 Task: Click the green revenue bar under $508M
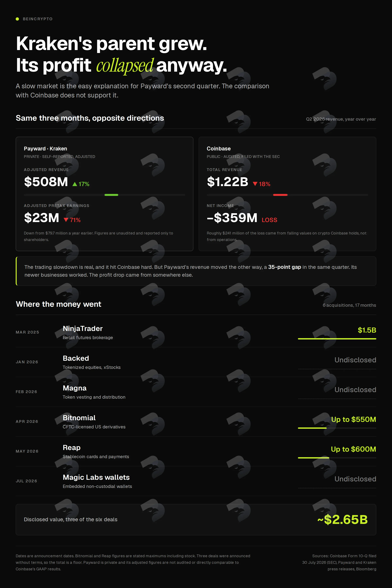tap(111, 195)
